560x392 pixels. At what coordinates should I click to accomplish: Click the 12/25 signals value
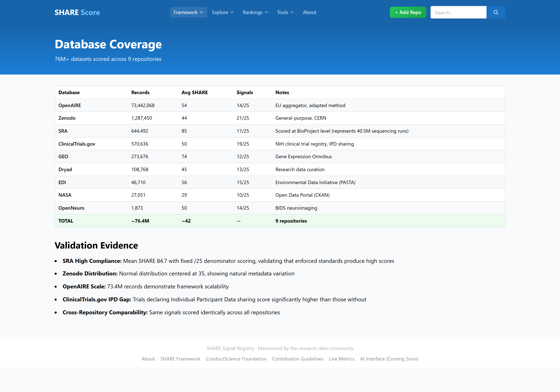click(x=243, y=157)
